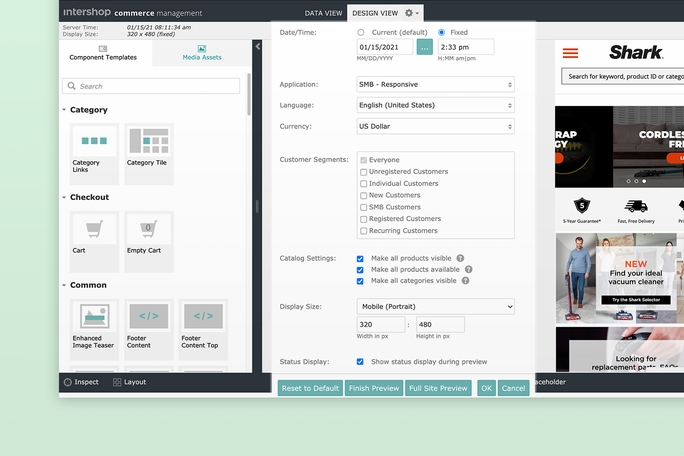Collapse the Common section
The height and width of the screenshot is (456, 684).
point(64,285)
